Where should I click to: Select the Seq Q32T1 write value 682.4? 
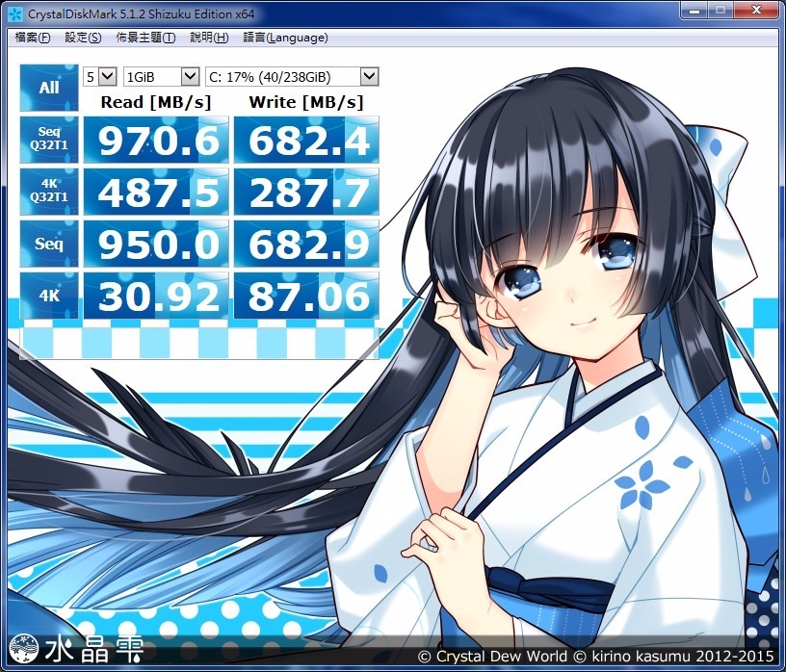306,140
